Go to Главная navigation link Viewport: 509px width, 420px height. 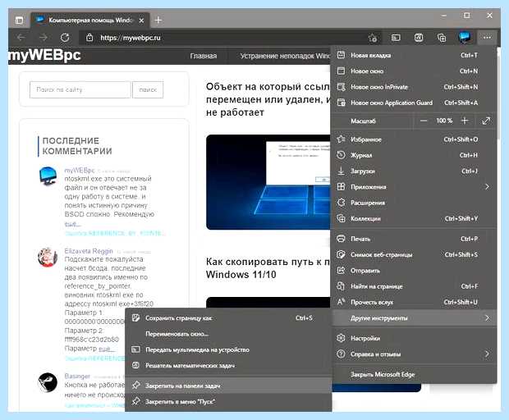204,56
